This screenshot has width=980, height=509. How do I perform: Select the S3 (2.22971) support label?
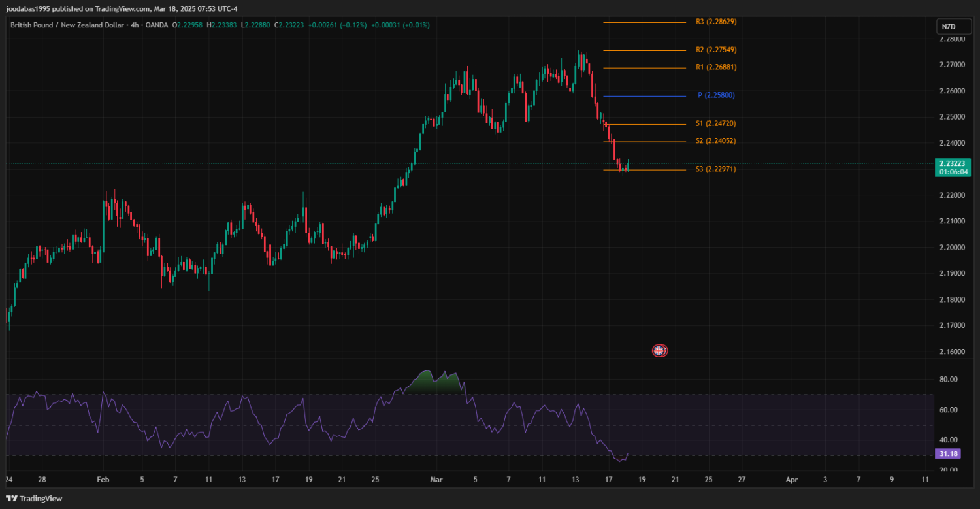pos(716,169)
